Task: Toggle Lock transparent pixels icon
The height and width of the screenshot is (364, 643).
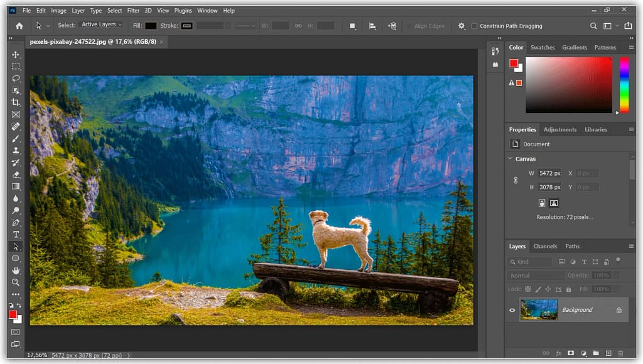Action: pos(528,289)
